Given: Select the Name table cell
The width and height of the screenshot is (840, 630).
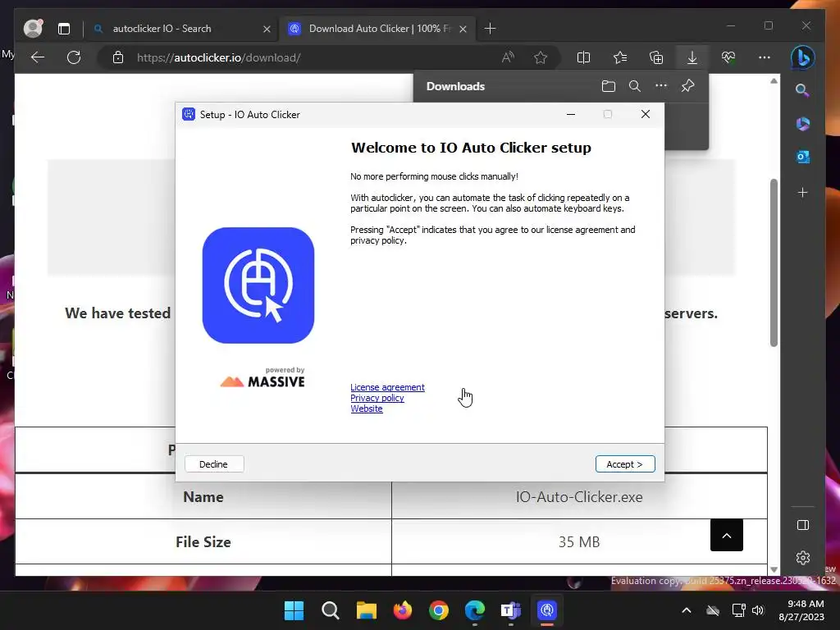Looking at the screenshot, I should point(203,496).
